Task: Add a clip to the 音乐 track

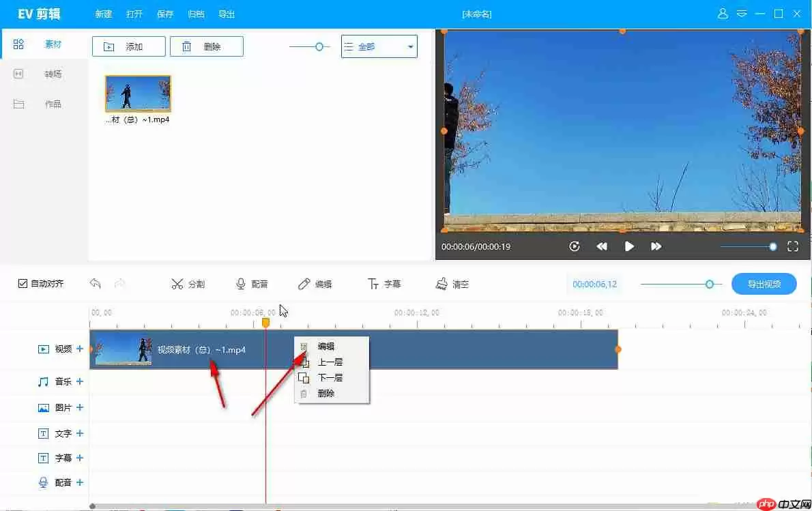Action: pos(80,381)
